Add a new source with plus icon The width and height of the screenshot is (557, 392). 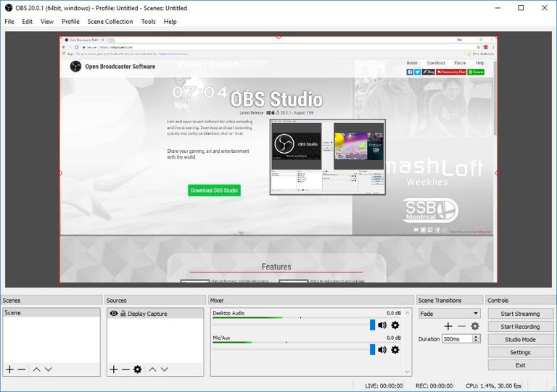114,370
